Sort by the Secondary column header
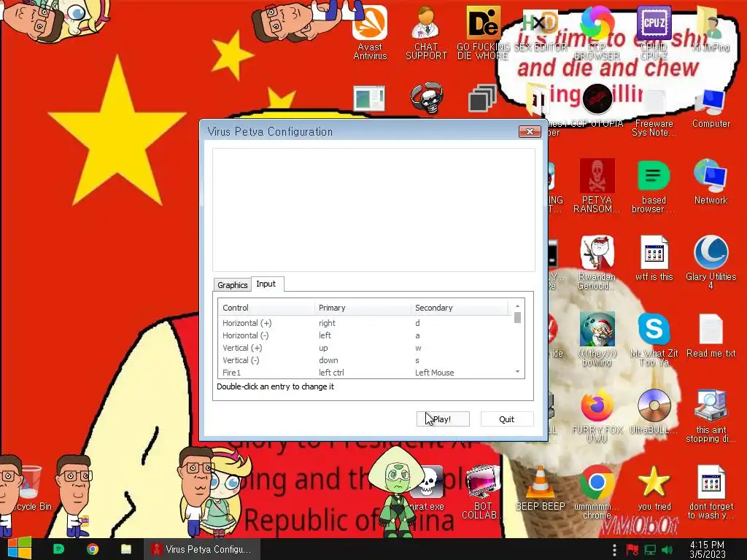The height and width of the screenshot is (560, 747). 460,308
